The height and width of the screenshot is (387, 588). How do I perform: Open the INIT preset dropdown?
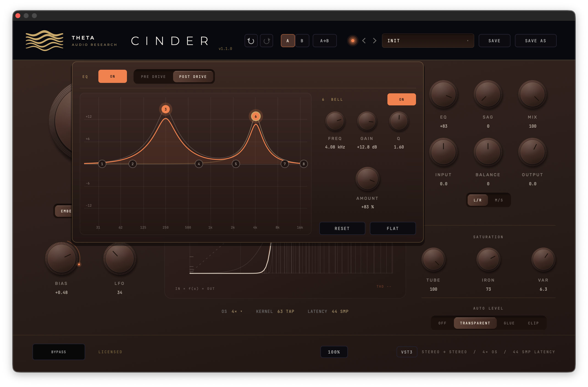(428, 41)
